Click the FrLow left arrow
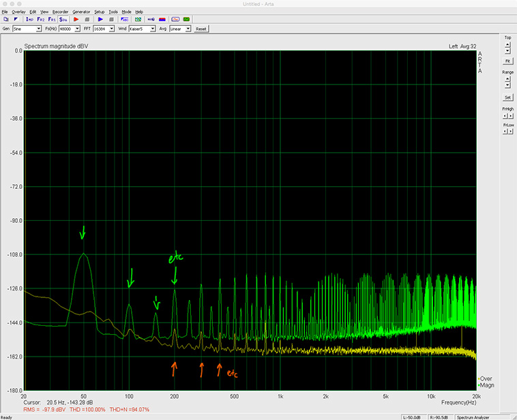 pyautogui.click(x=505, y=131)
